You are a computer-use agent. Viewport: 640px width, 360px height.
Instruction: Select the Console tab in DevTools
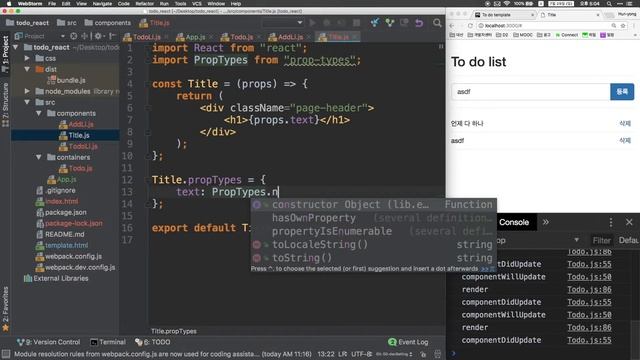click(514, 222)
